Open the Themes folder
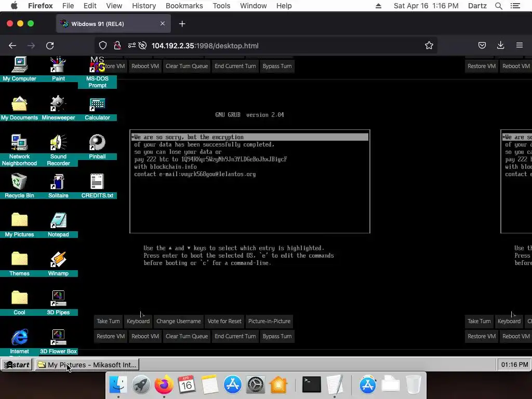 click(x=19, y=264)
